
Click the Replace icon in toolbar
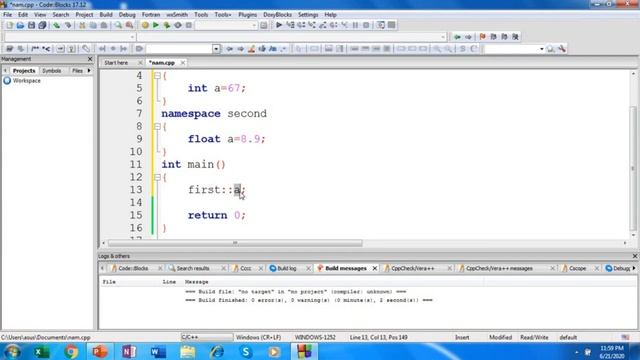129,25
